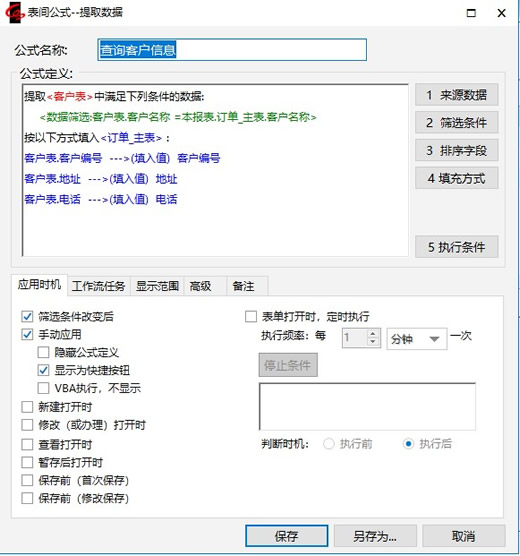Enable 表单打开时，定时执行 checkbox
This screenshot has height=556, width=520.
tap(251, 316)
